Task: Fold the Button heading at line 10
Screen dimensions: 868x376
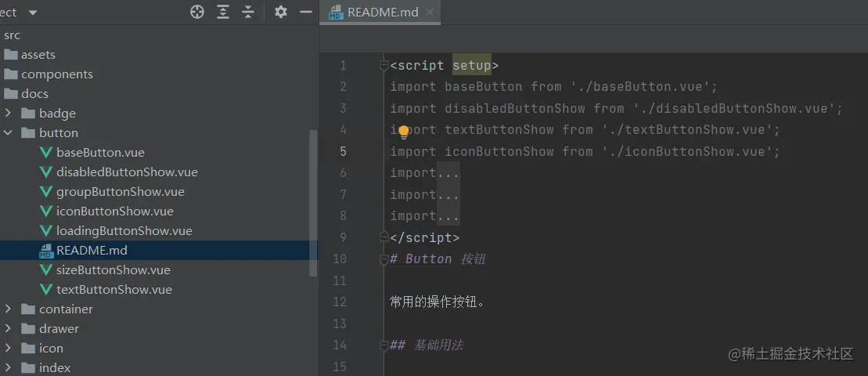Action: point(384,259)
